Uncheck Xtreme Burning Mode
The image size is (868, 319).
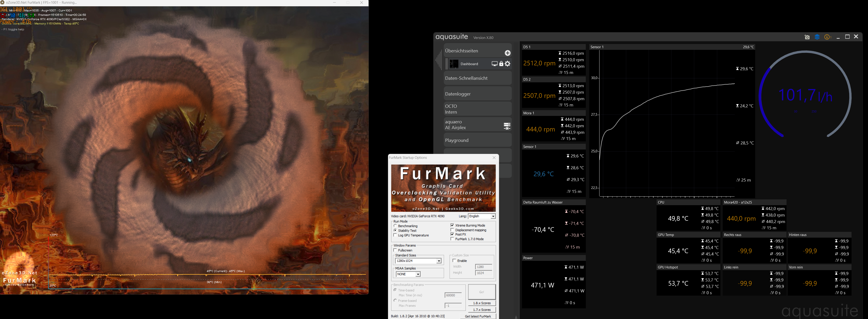tap(452, 225)
